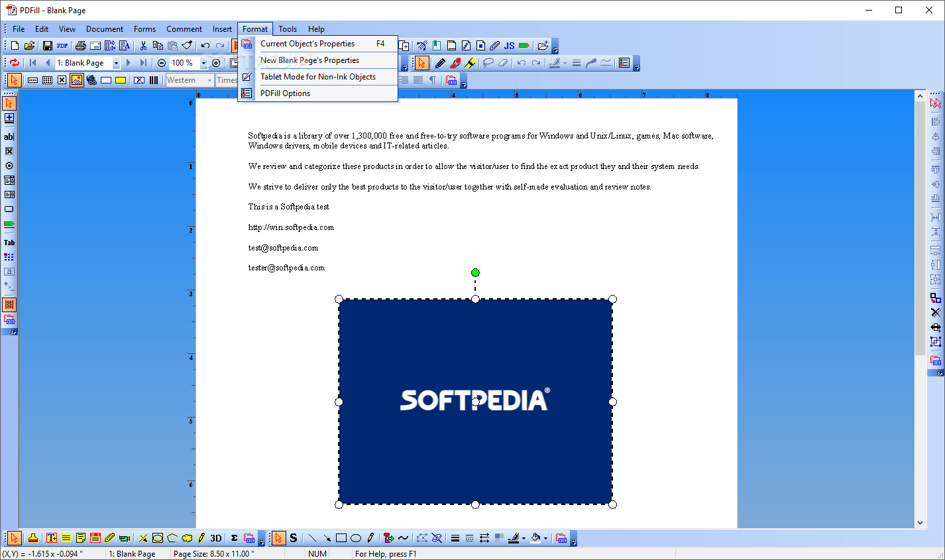
Task: Click the Tab order tool in left sidebar
Action: point(9,243)
